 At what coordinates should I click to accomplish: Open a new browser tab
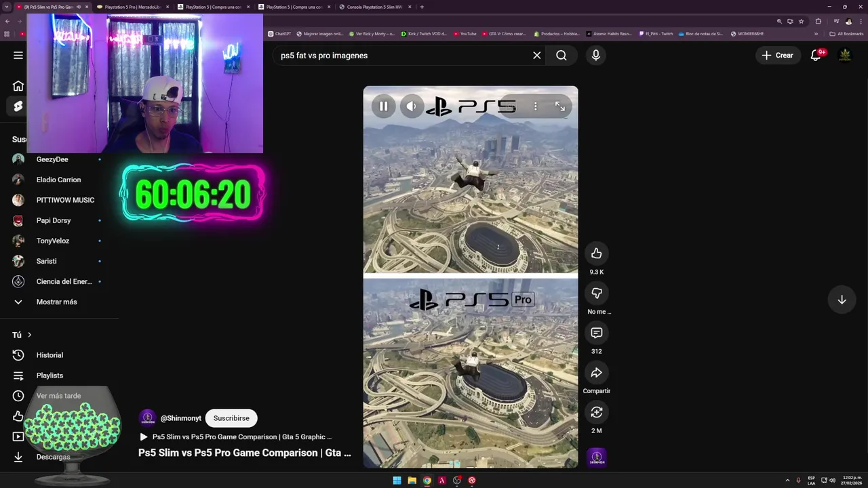[422, 7]
